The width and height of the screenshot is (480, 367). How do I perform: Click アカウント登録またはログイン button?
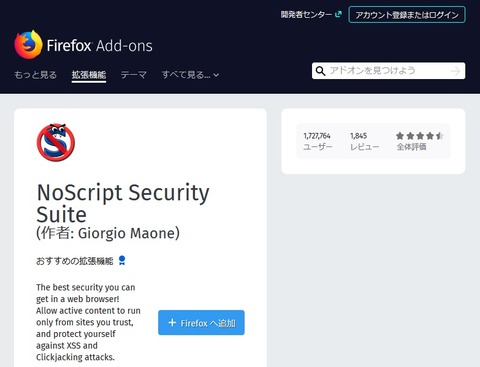[x=407, y=15]
